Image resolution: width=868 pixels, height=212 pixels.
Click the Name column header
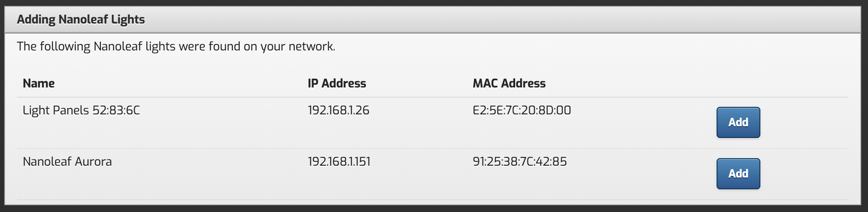39,83
